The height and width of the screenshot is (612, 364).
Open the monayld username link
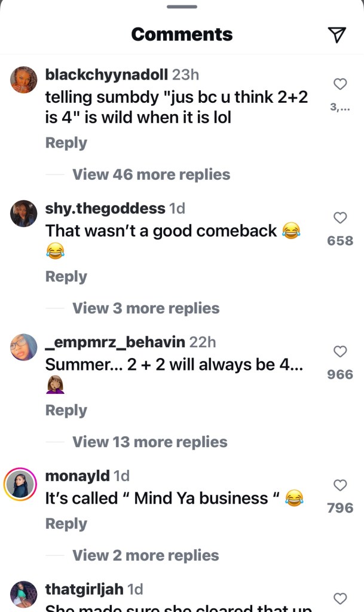77,476
